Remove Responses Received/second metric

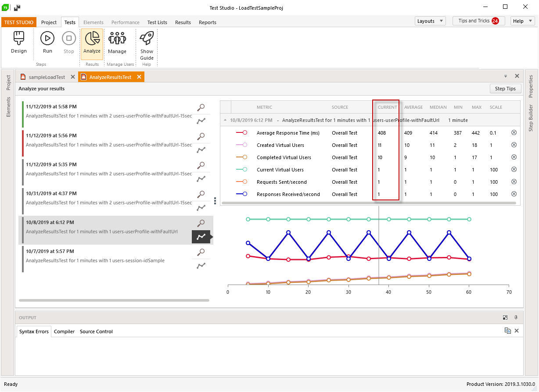click(x=514, y=194)
